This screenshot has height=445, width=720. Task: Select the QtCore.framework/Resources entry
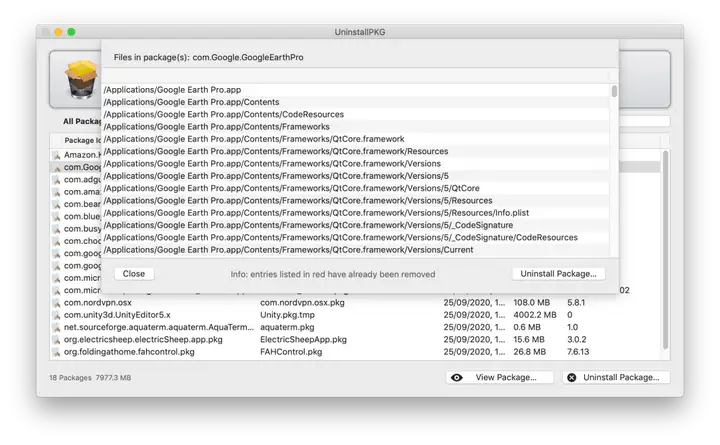click(355, 151)
